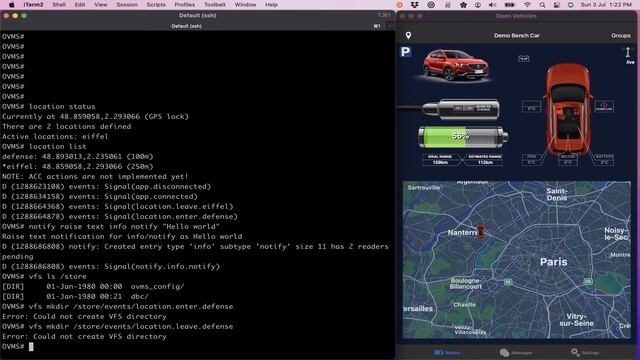Switch to the Messages tab

point(516,352)
